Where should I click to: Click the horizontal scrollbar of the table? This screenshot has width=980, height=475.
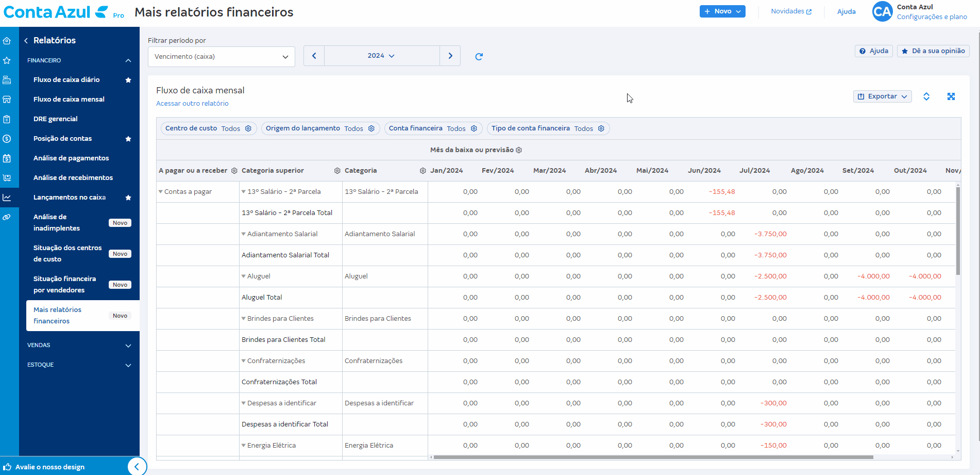point(653,457)
